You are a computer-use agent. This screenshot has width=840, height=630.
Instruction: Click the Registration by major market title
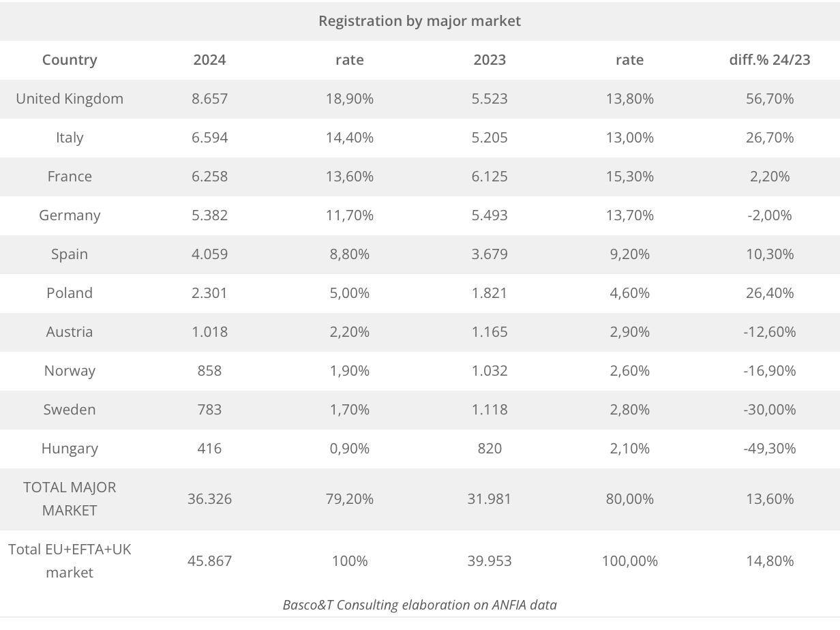coord(420,20)
